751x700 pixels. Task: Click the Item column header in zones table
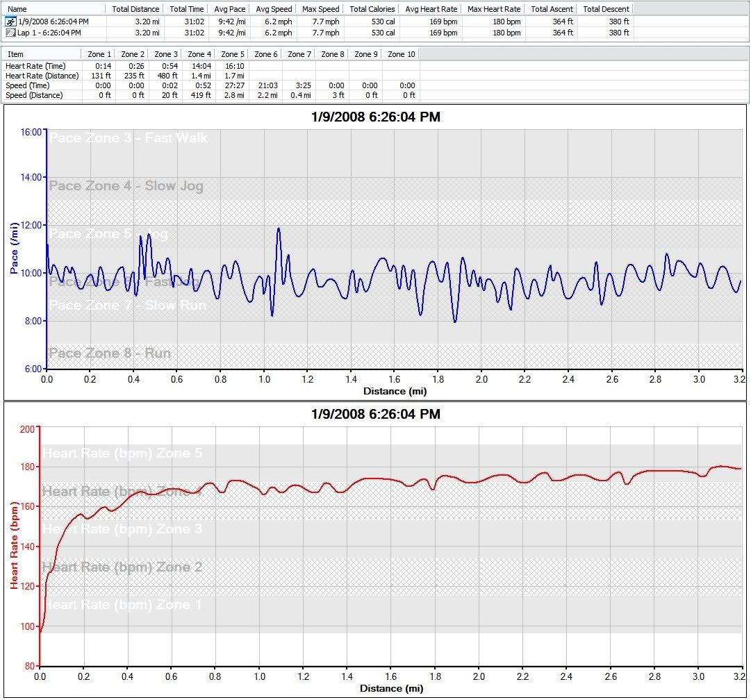15,54
